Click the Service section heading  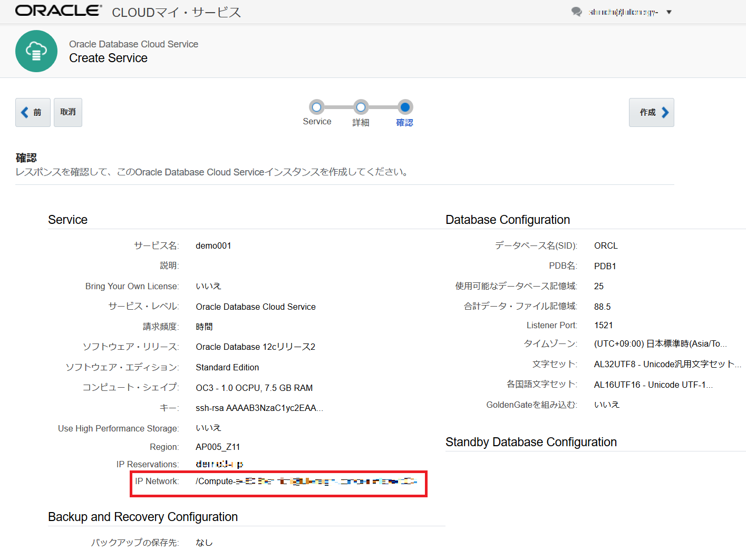(68, 220)
